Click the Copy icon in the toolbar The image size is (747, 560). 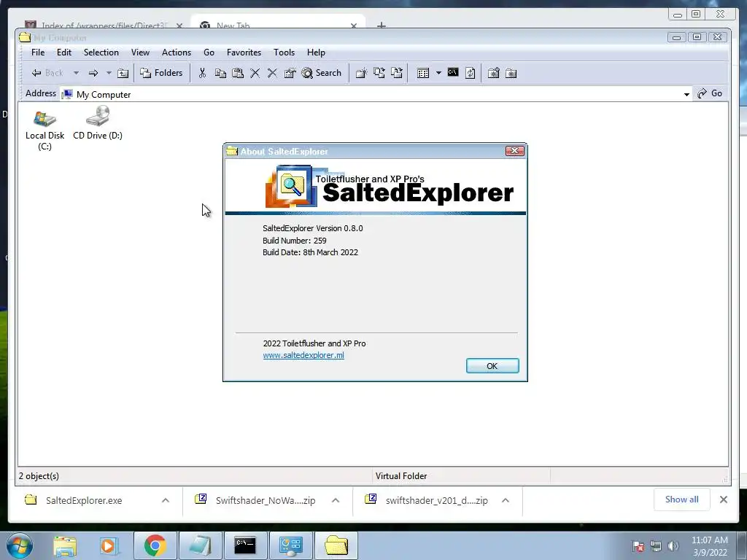tap(220, 73)
